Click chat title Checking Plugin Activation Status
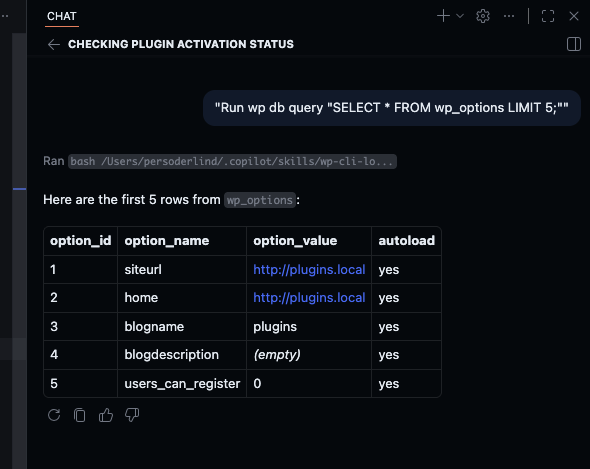The image size is (590, 469). pyautogui.click(x=181, y=44)
